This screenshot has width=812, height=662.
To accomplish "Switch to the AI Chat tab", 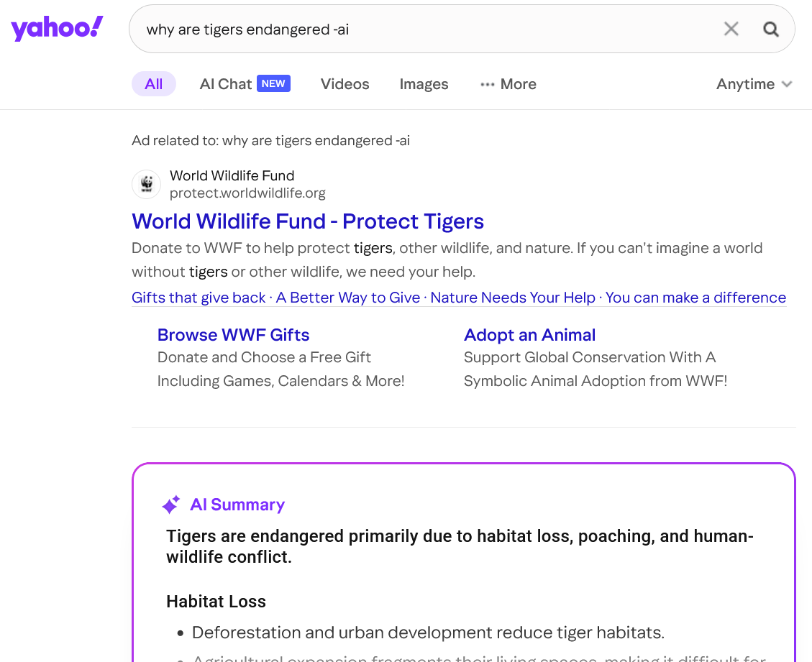I will [x=245, y=84].
